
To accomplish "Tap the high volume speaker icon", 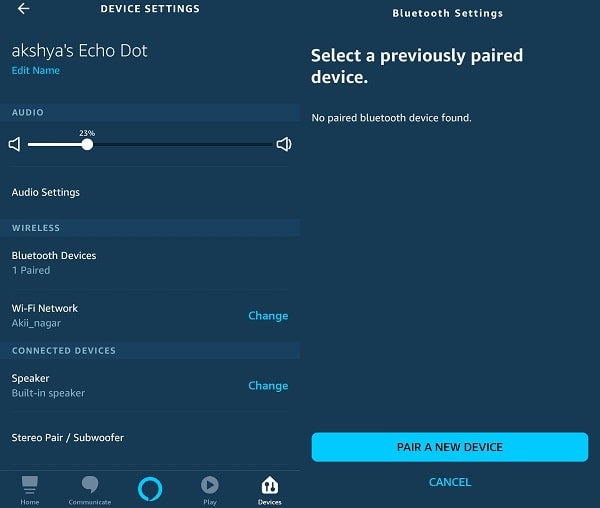I will 284,144.
